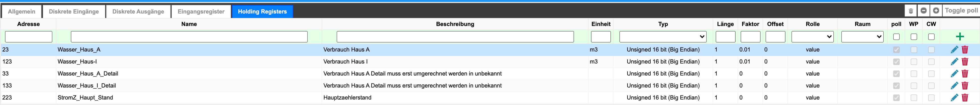Click the minus circle toolbar icon
The image size is (980, 105).
923,11
